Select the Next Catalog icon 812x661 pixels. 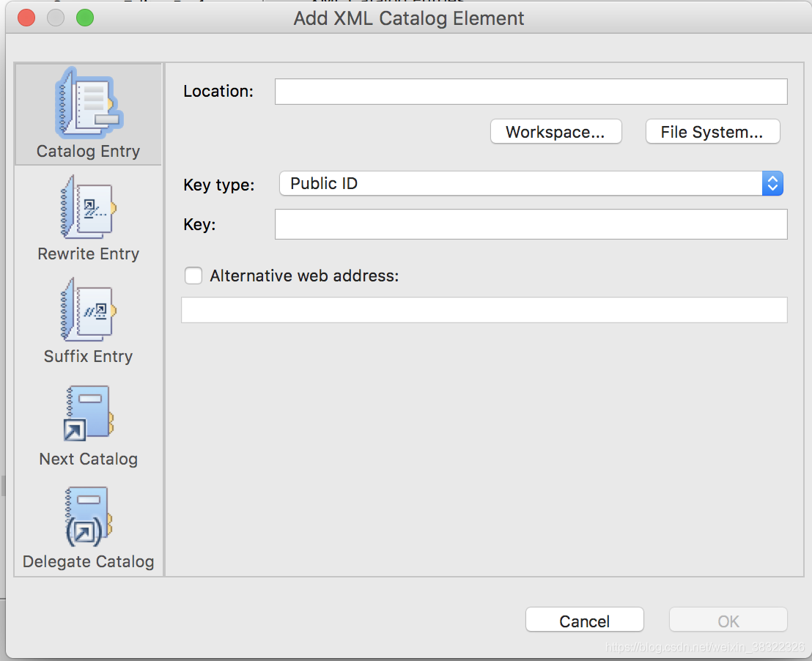coord(89,413)
